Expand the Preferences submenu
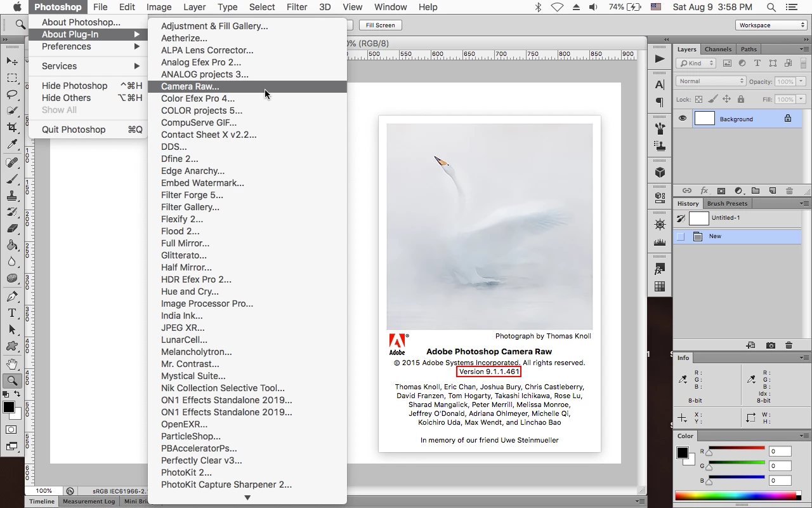Viewport: 812px width, 508px height. 88,46
